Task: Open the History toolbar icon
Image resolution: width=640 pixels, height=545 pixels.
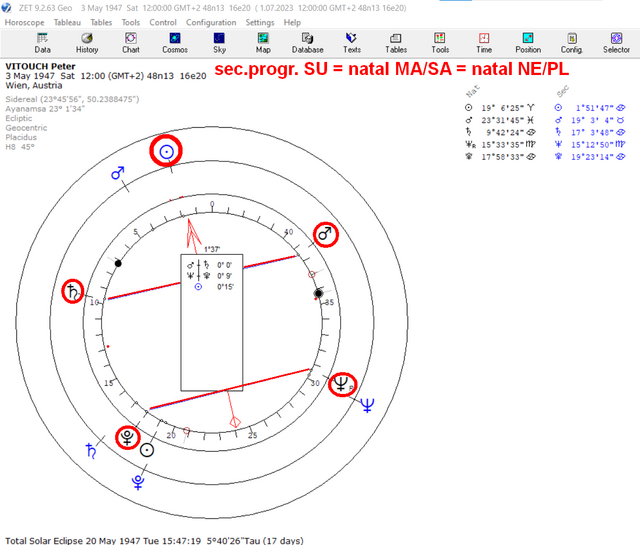Action: tap(87, 43)
